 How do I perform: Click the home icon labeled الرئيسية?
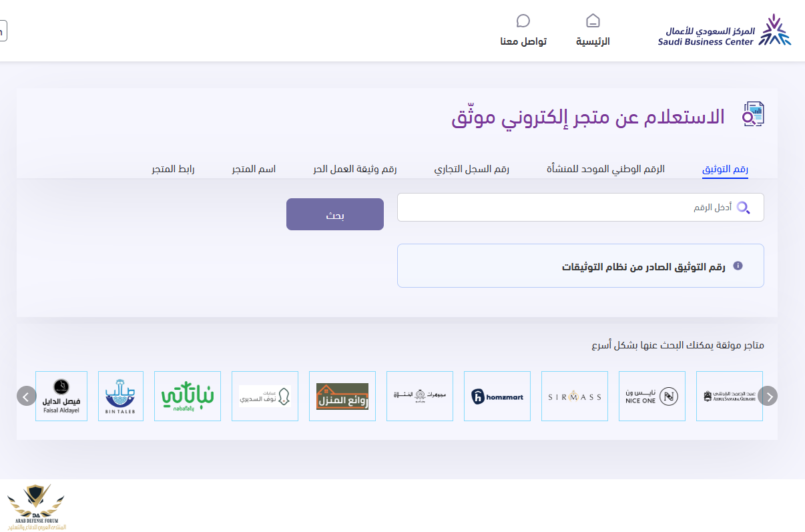[593, 21]
